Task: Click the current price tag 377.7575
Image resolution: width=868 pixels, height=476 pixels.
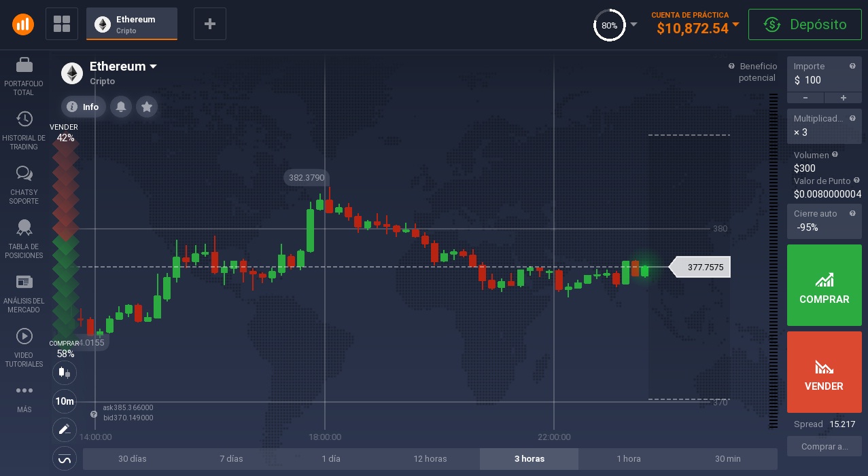Action: pos(700,268)
